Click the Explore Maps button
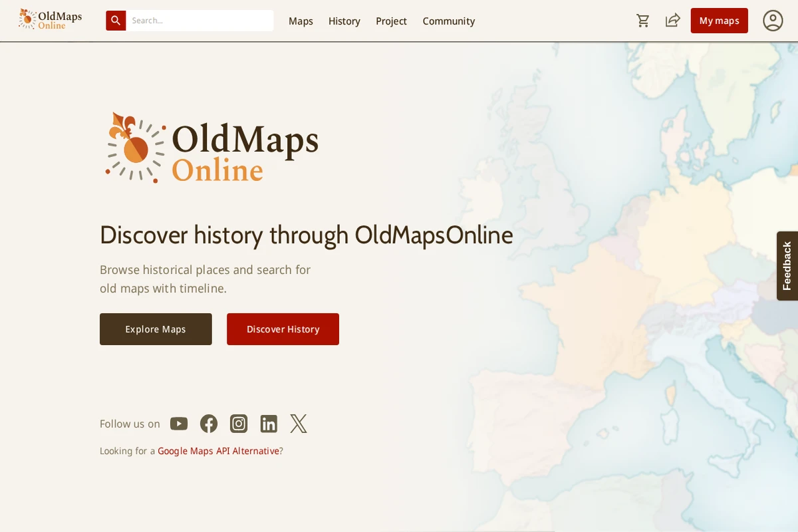Image resolution: width=798 pixels, height=532 pixels. (x=155, y=329)
